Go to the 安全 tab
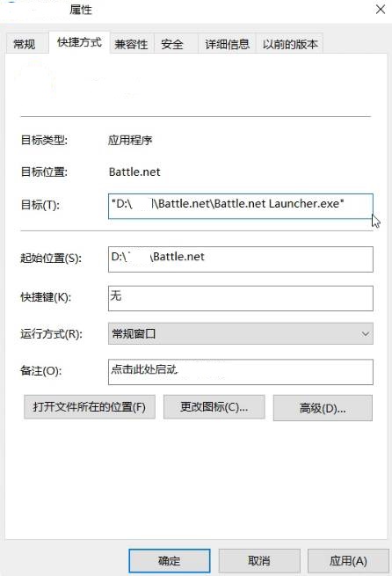 (172, 44)
